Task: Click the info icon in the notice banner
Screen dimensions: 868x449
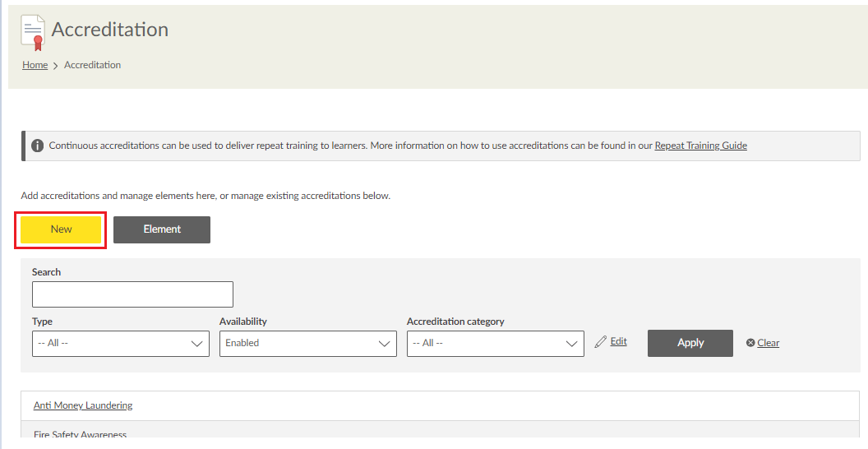Action: 37,146
